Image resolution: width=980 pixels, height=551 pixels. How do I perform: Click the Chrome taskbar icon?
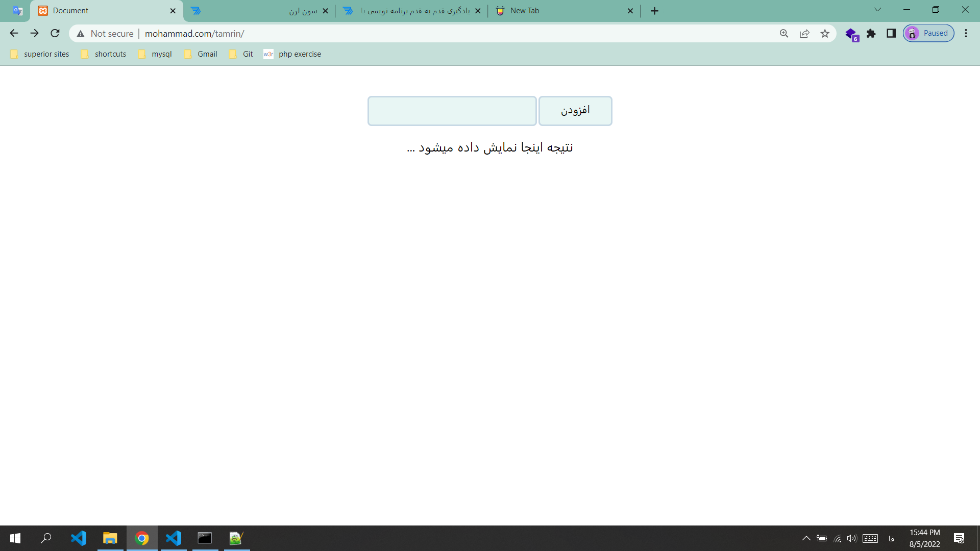[x=142, y=538]
